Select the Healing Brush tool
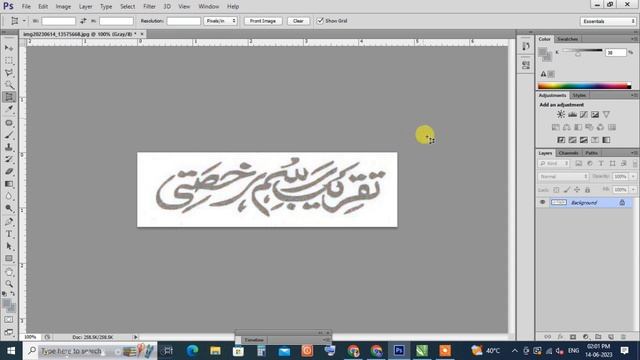This screenshot has height=360, width=640. point(9,123)
